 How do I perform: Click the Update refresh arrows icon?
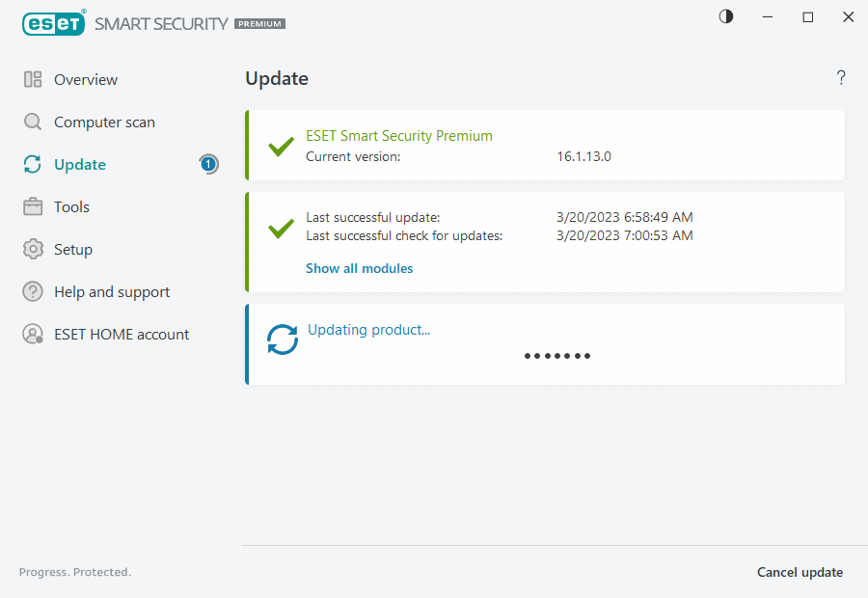(x=33, y=164)
